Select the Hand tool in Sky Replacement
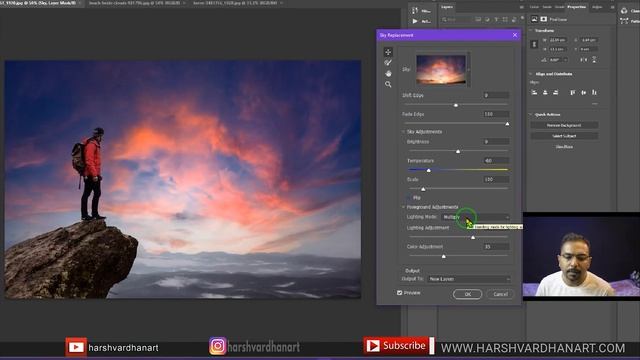640x360 pixels. (388, 73)
